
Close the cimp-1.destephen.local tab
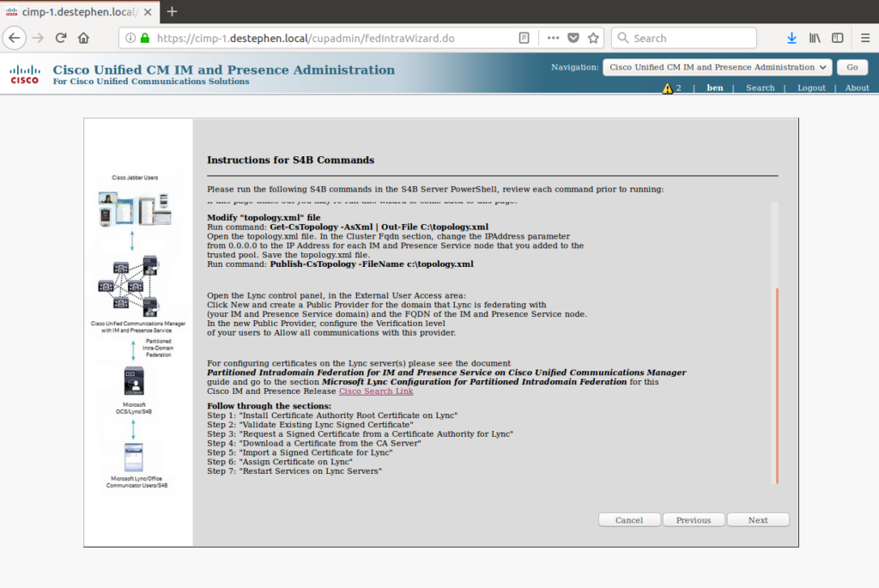(148, 12)
